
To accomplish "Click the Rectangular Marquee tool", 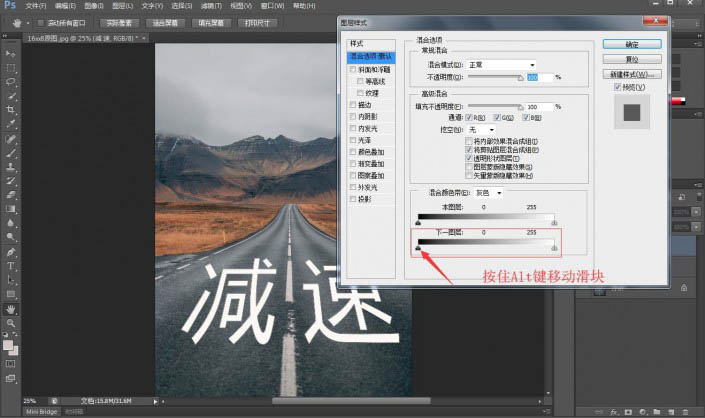I will (x=10, y=66).
